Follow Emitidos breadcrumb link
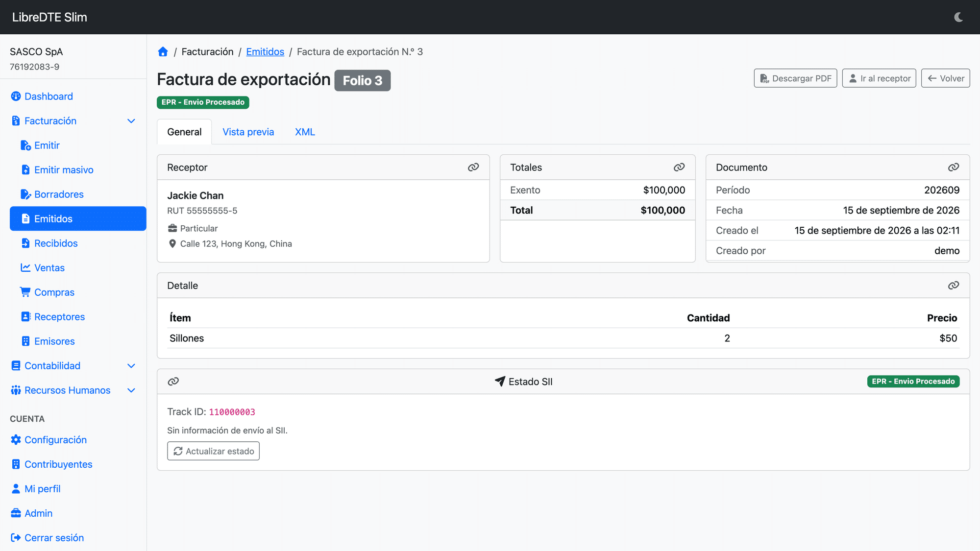 (265, 52)
